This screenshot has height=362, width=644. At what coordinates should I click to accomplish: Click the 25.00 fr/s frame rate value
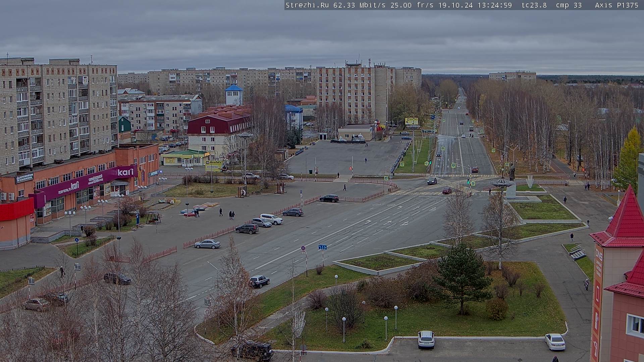coord(412,5)
